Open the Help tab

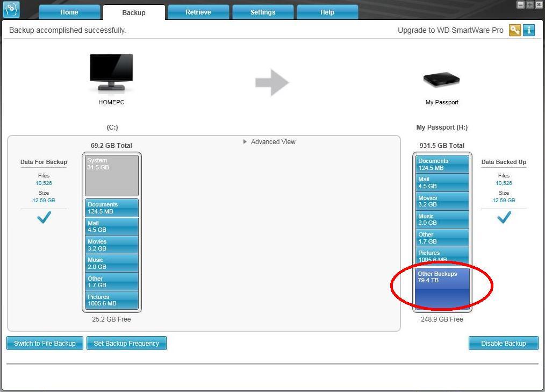point(327,12)
